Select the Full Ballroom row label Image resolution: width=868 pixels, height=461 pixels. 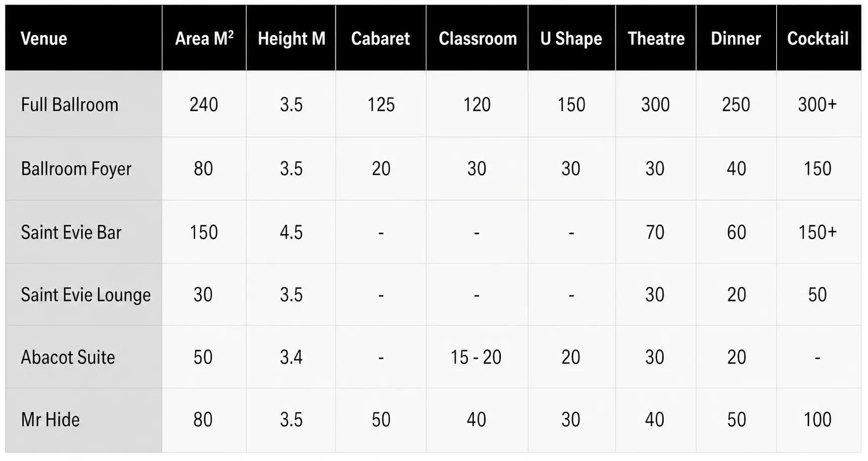click(70, 104)
